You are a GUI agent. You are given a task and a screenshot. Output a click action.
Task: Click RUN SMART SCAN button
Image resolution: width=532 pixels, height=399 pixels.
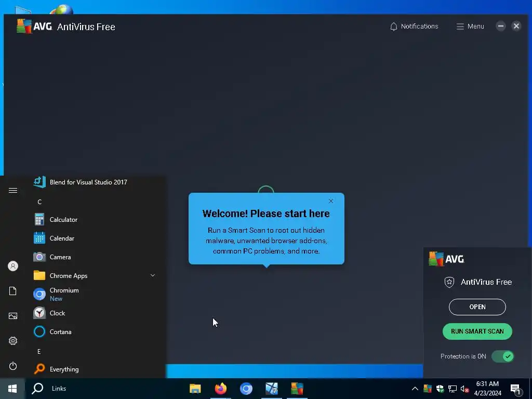(x=477, y=331)
